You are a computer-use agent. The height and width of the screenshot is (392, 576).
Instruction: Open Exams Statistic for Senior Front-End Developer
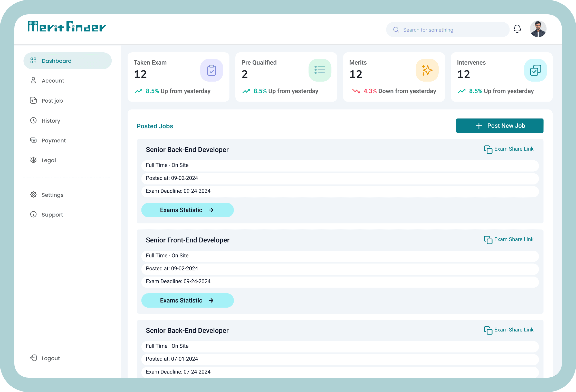[187, 300]
